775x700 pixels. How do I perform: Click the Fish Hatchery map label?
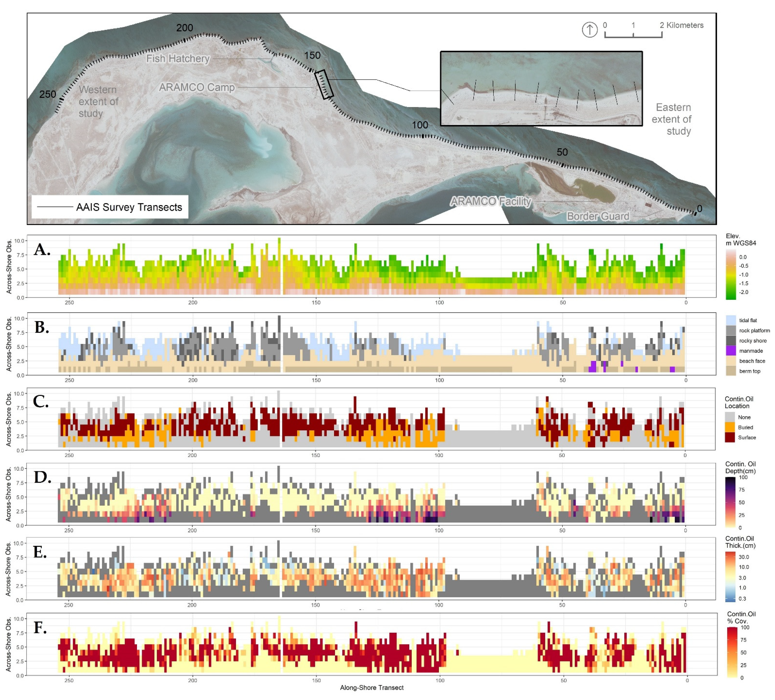[178, 58]
